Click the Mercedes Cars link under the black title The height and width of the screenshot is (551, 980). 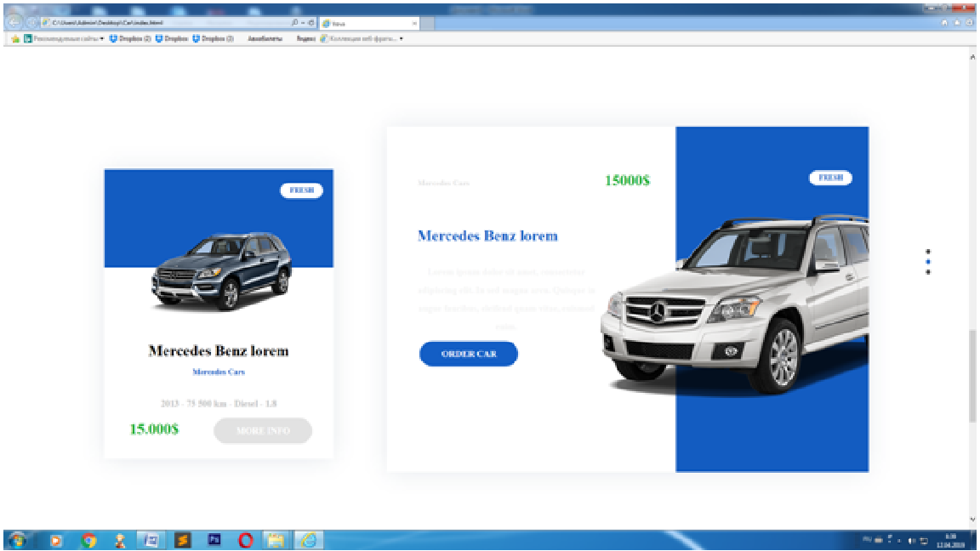219,372
